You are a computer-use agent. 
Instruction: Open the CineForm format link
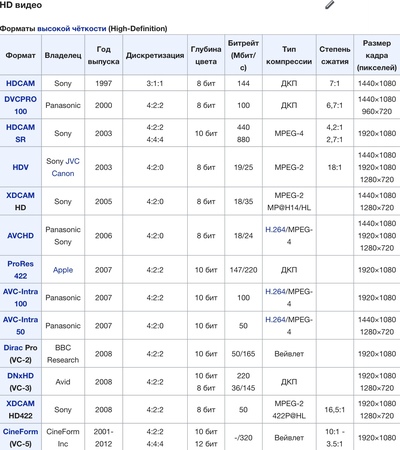pyautogui.click(x=20, y=432)
